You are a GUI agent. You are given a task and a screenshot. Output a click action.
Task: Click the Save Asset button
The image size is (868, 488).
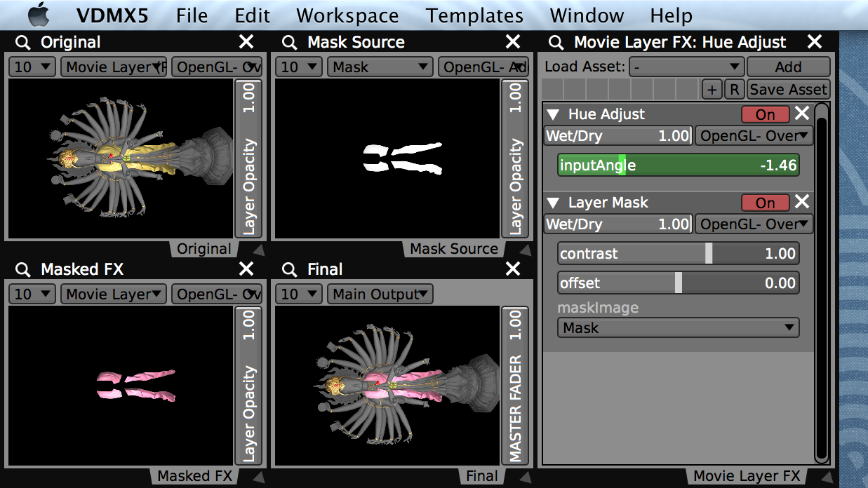[x=789, y=89]
